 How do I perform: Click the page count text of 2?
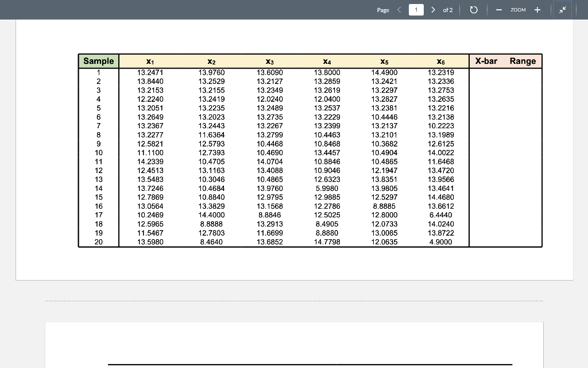447,10
